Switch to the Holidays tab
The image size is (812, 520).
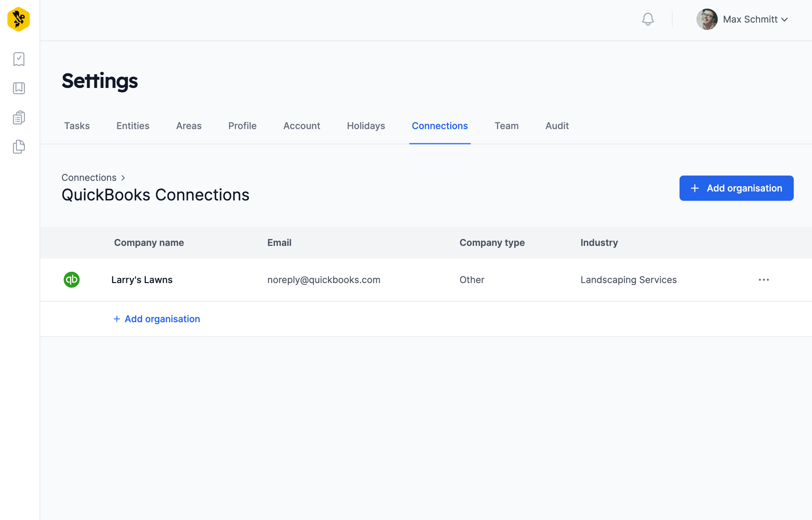(x=366, y=126)
